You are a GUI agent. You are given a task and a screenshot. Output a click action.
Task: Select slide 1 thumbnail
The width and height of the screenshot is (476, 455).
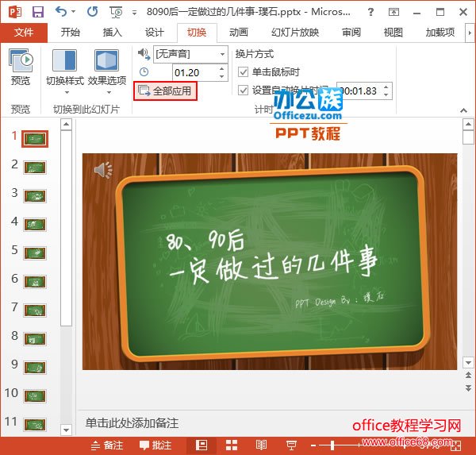pyautogui.click(x=35, y=139)
